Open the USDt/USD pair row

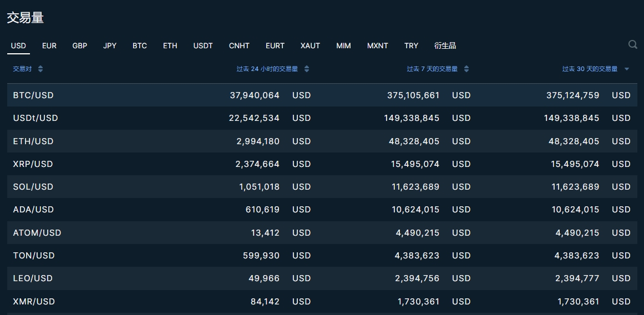pyautogui.click(x=36, y=118)
